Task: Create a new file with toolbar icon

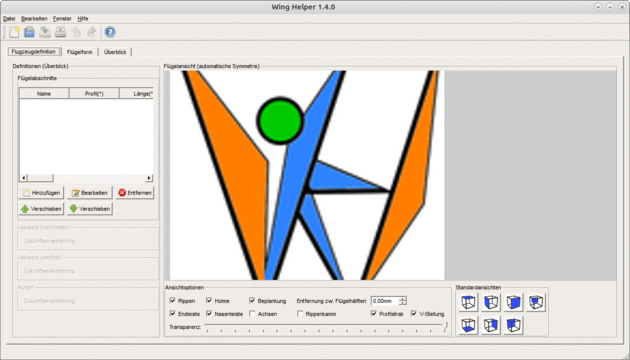Action: (x=14, y=32)
